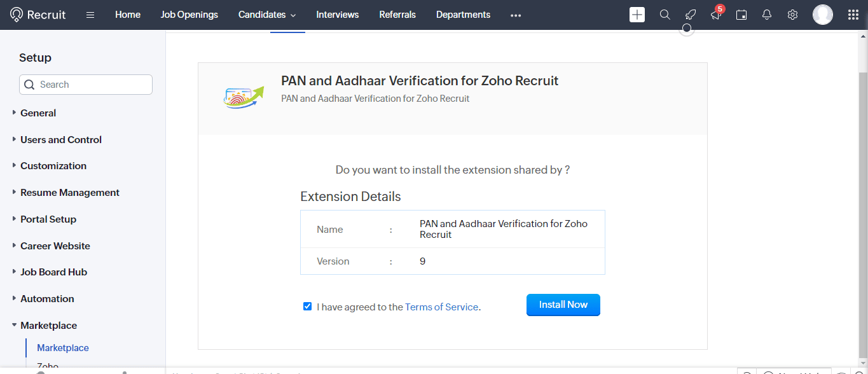Image resolution: width=868 pixels, height=374 pixels.
Task: Click the Install Now button
Action: pyautogui.click(x=563, y=305)
